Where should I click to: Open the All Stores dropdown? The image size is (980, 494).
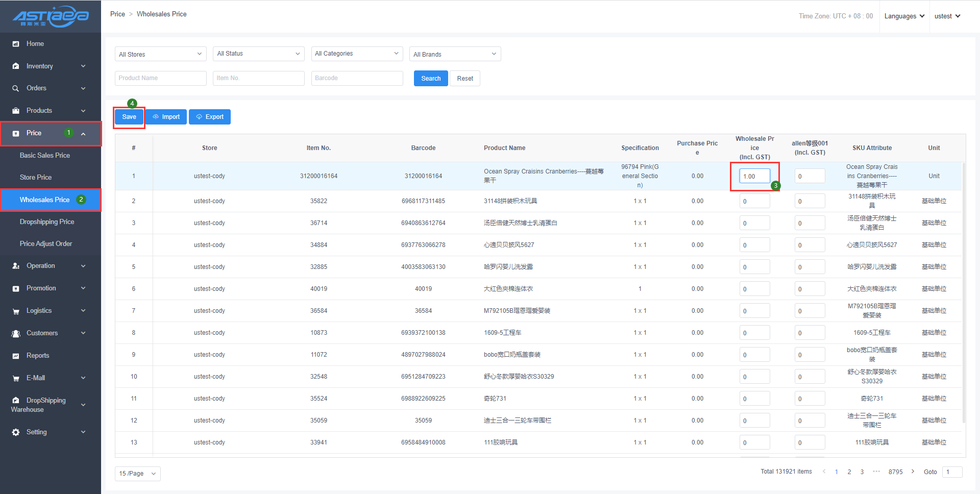coord(160,54)
